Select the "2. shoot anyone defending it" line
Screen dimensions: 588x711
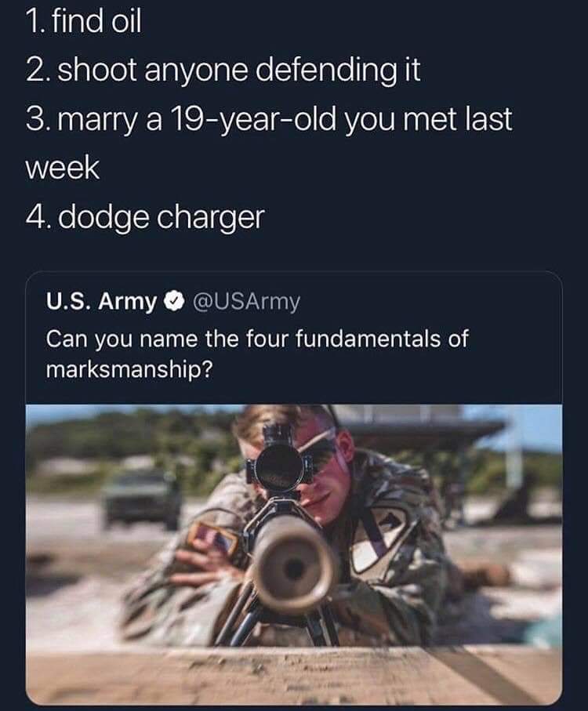click(x=223, y=71)
